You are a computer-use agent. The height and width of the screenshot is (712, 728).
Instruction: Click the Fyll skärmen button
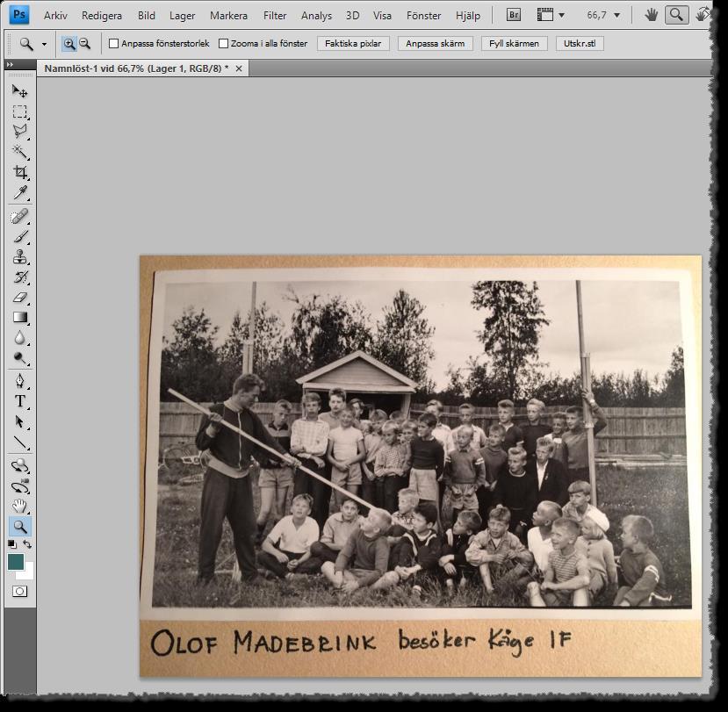tap(514, 44)
